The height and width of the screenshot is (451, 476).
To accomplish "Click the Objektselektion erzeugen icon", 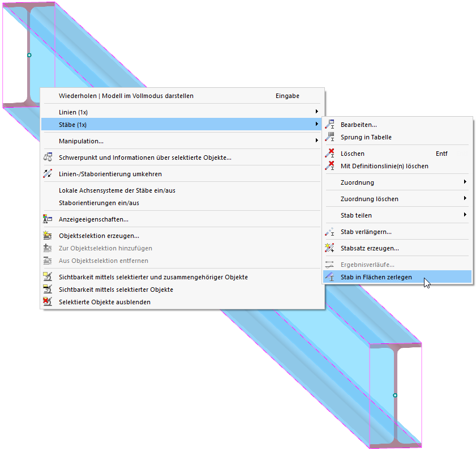I will (x=48, y=235).
